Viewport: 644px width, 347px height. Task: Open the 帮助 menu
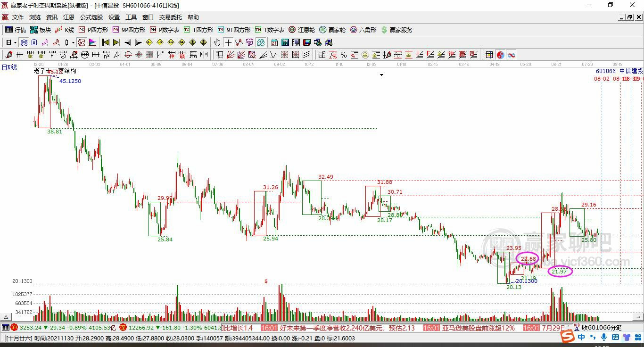point(193,17)
